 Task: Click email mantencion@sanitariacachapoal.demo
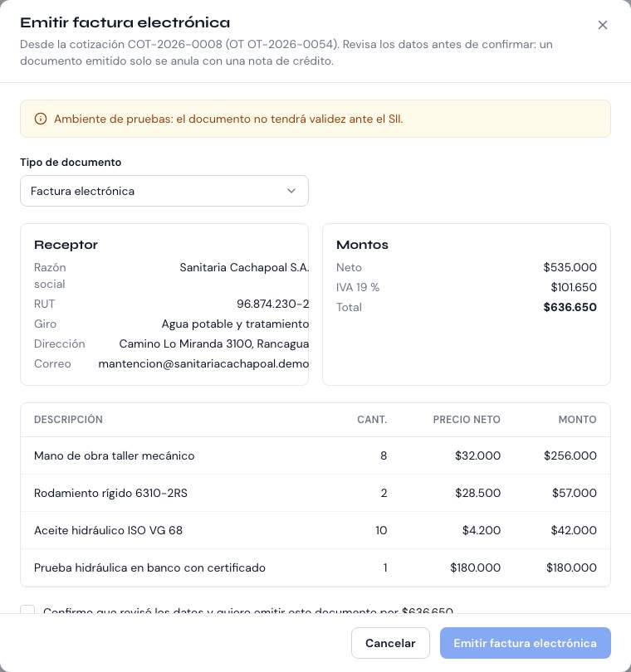(203, 364)
